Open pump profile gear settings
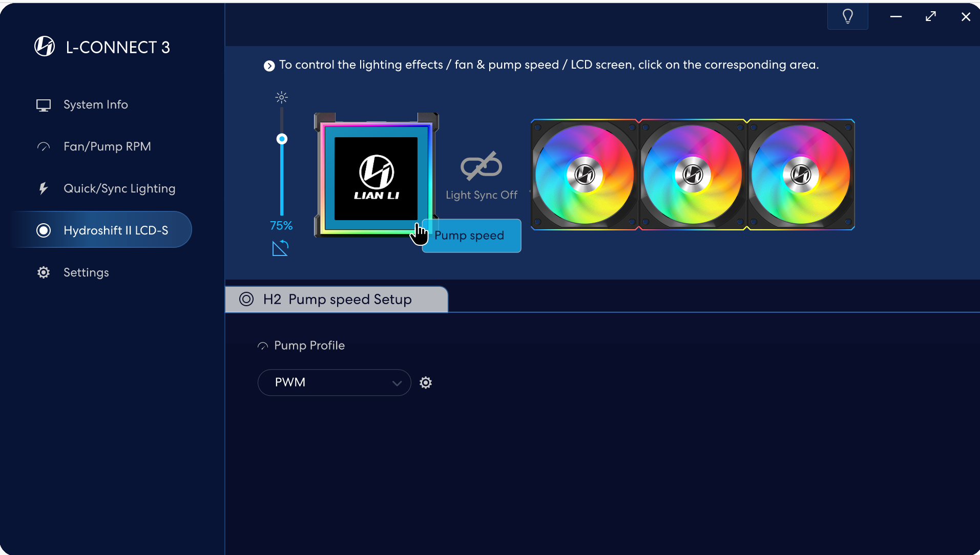The image size is (980, 555). 426,382
